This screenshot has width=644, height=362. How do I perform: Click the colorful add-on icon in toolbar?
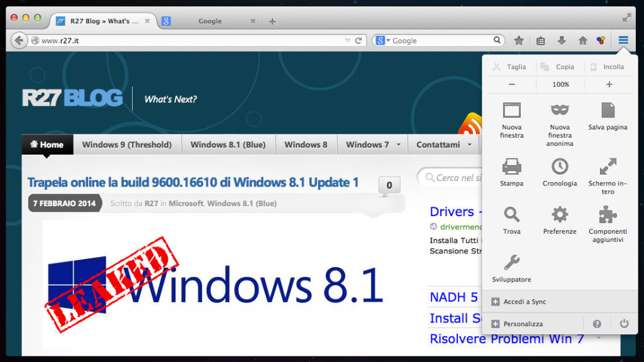click(601, 40)
